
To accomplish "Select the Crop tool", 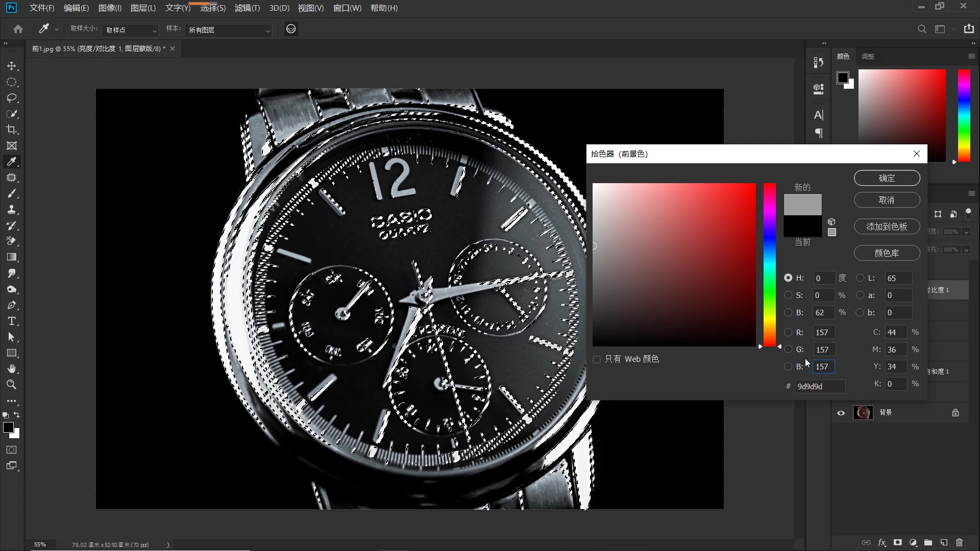I will coord(12,130).
